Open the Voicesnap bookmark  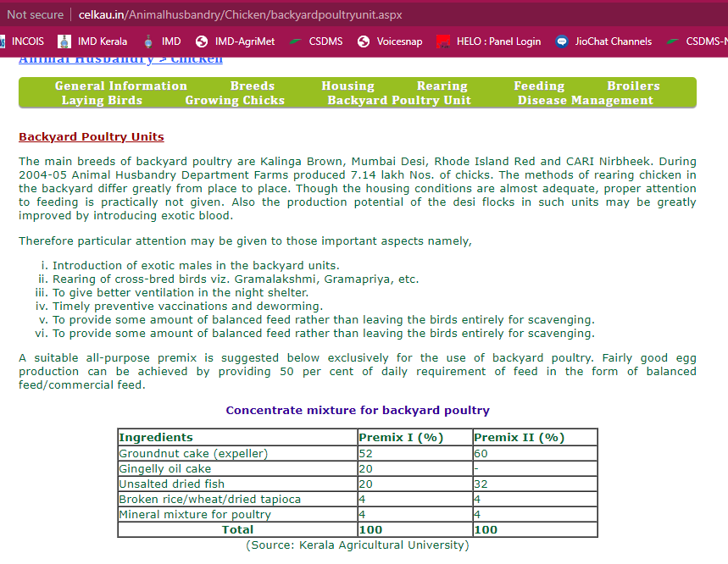coord(390,41)
